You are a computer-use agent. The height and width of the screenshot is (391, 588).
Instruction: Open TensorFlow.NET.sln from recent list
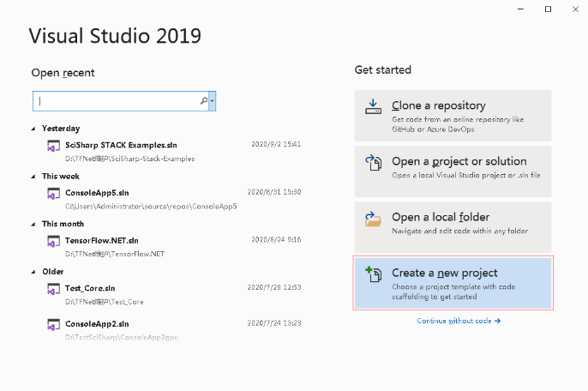(102, 241)
